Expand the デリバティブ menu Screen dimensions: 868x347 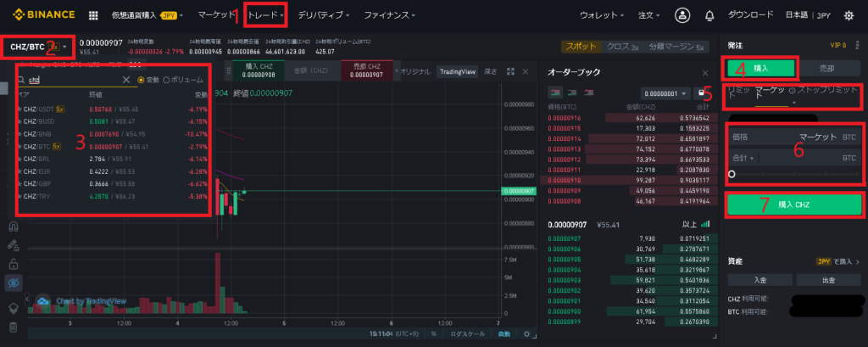pyautogui.click(x=323, y=15)
